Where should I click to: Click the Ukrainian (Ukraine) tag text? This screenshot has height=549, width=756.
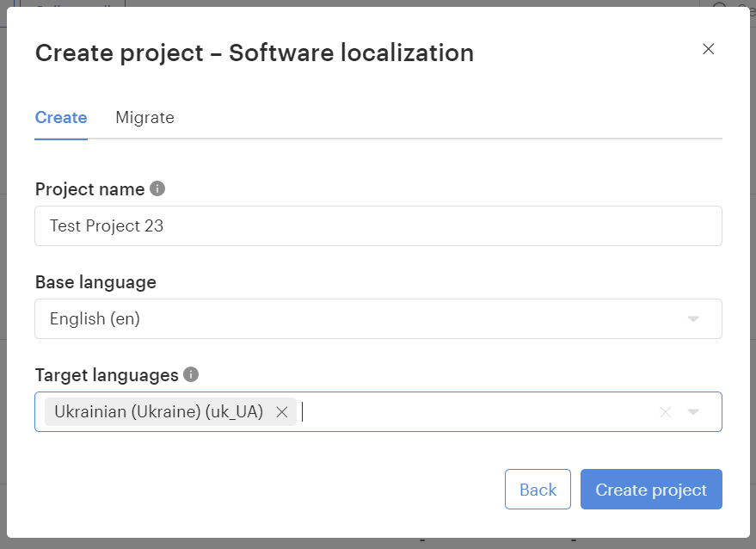158,412
